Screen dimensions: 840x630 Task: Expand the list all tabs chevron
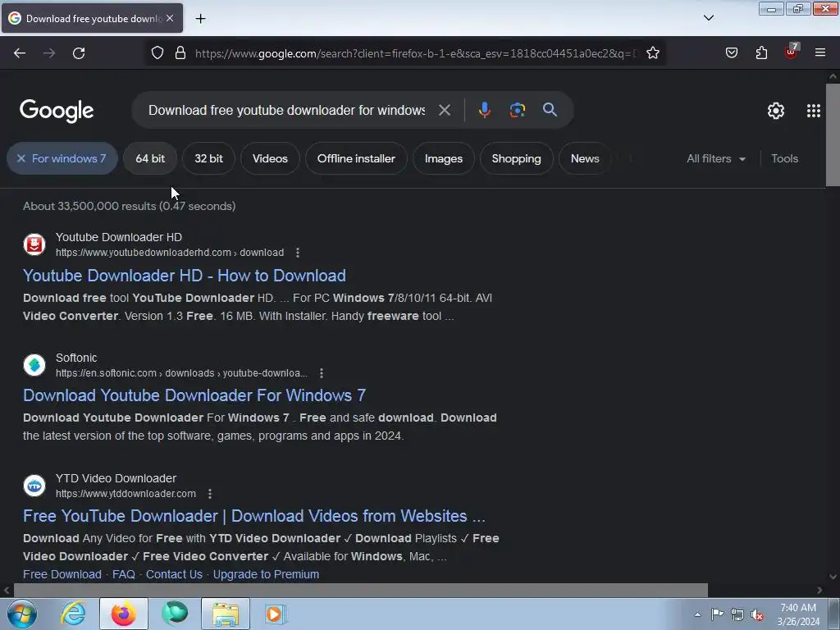tap(709, 18)
